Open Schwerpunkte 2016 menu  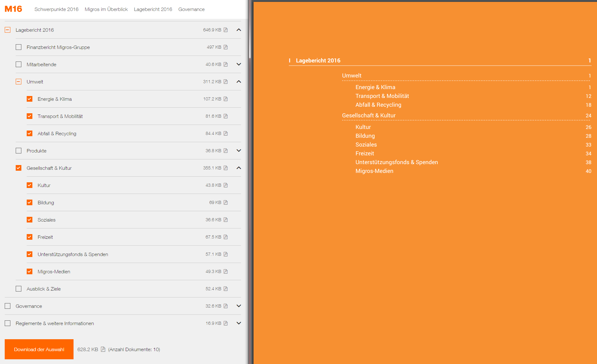click(56, 9)
